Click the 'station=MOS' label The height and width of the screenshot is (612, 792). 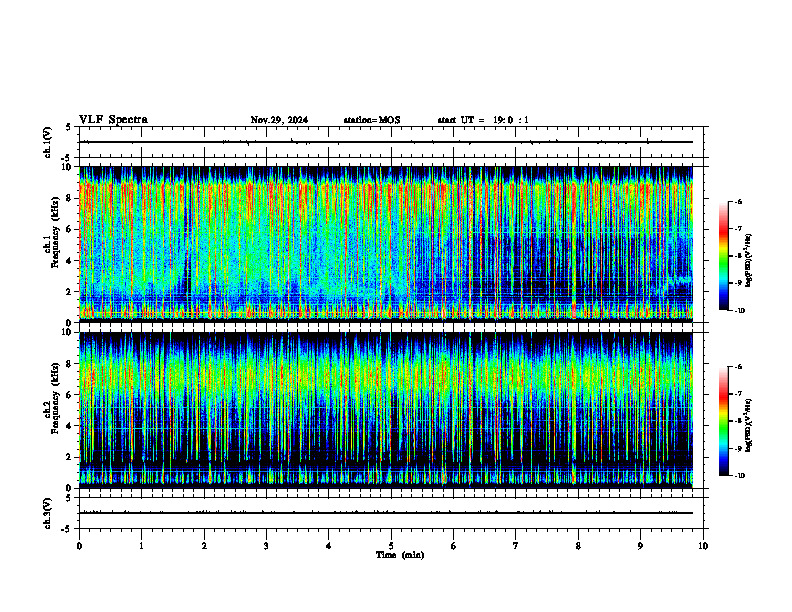point(372,120)
